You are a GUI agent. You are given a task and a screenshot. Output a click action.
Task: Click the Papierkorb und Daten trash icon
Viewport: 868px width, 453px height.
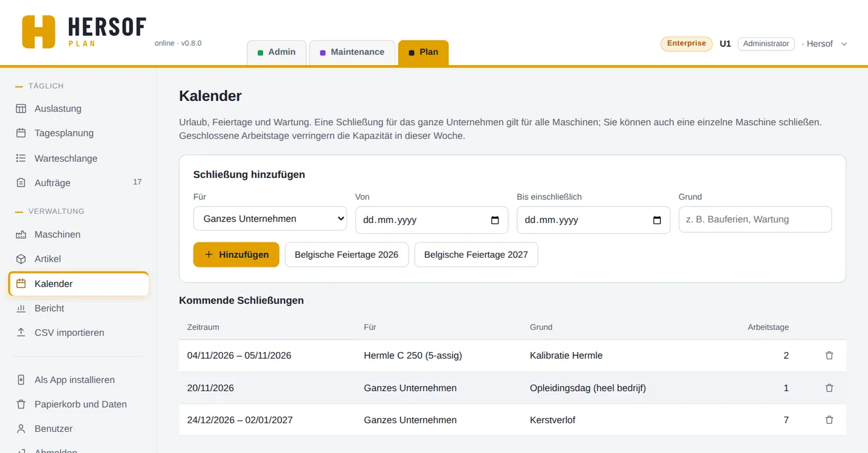coord(21,404)
